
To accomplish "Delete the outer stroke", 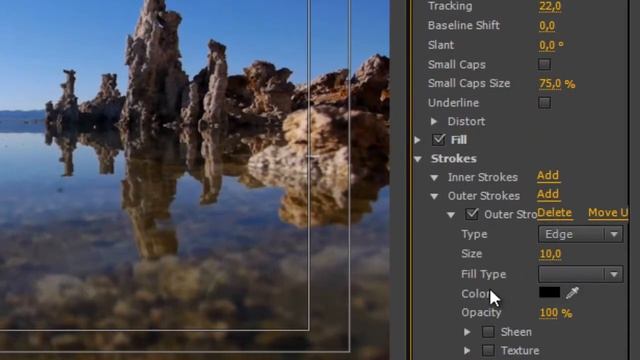I will 554,213.
